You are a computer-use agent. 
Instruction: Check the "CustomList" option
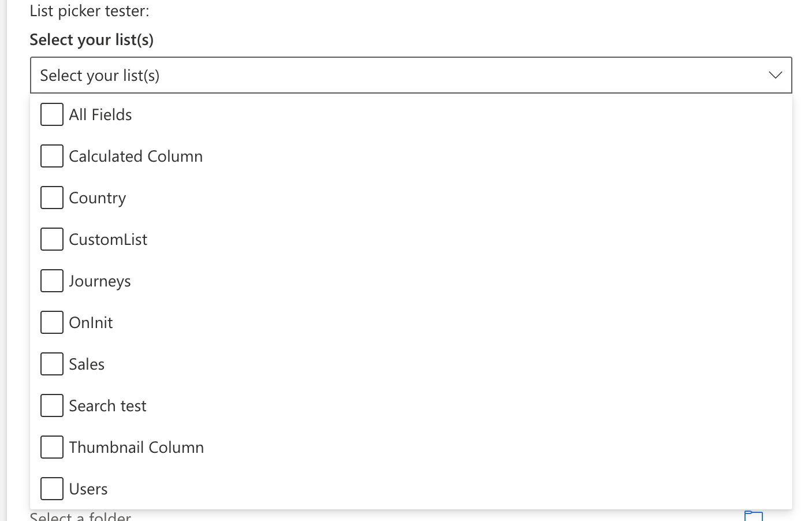tap(51, 239)
